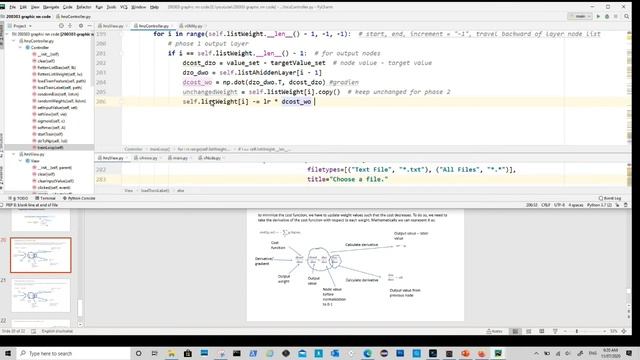Click the Debug bug icon
The width and height of the screenshot is (640, 360).
pos(607,16)
